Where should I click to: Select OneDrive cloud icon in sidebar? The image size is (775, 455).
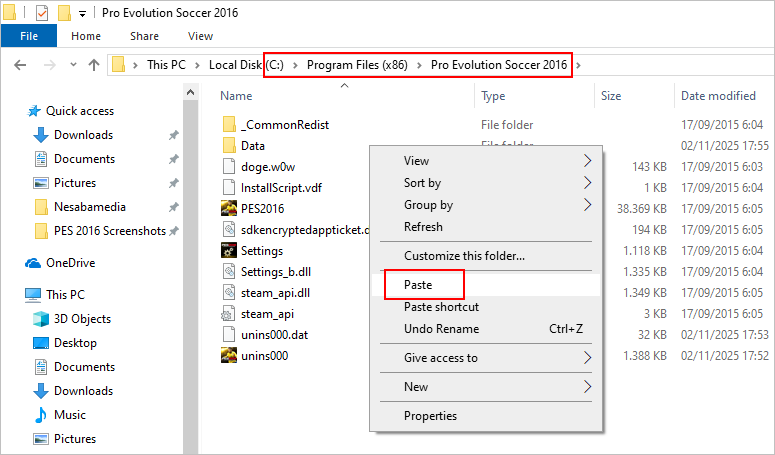coord(33,263)
